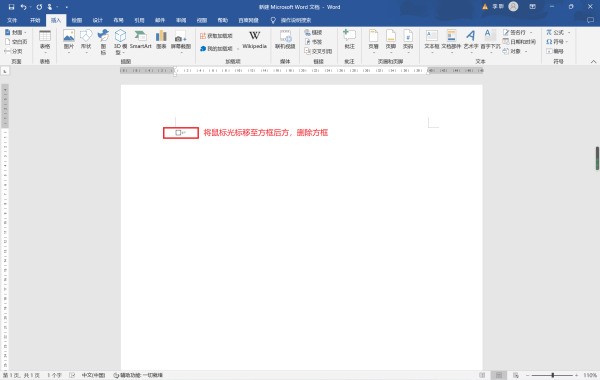
Task: Open the Symbol (符号) dropdown
Action: 557,42
